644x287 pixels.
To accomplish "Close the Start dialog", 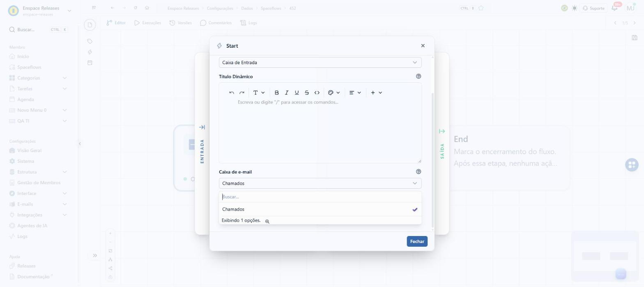I will 423,46.
